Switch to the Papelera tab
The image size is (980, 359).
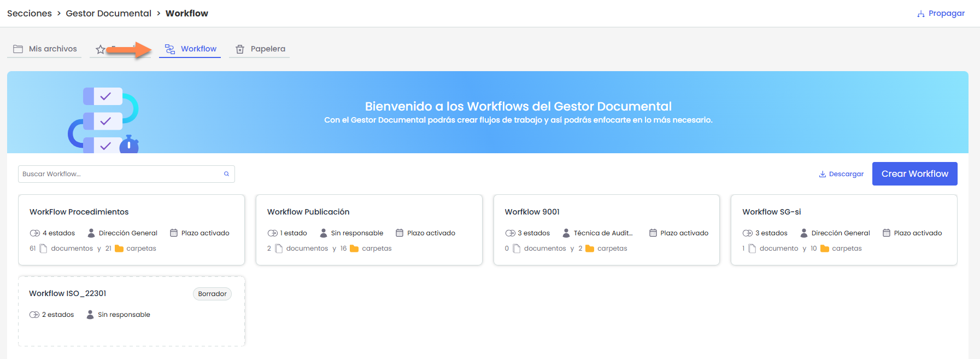click(x=267, y=49)
